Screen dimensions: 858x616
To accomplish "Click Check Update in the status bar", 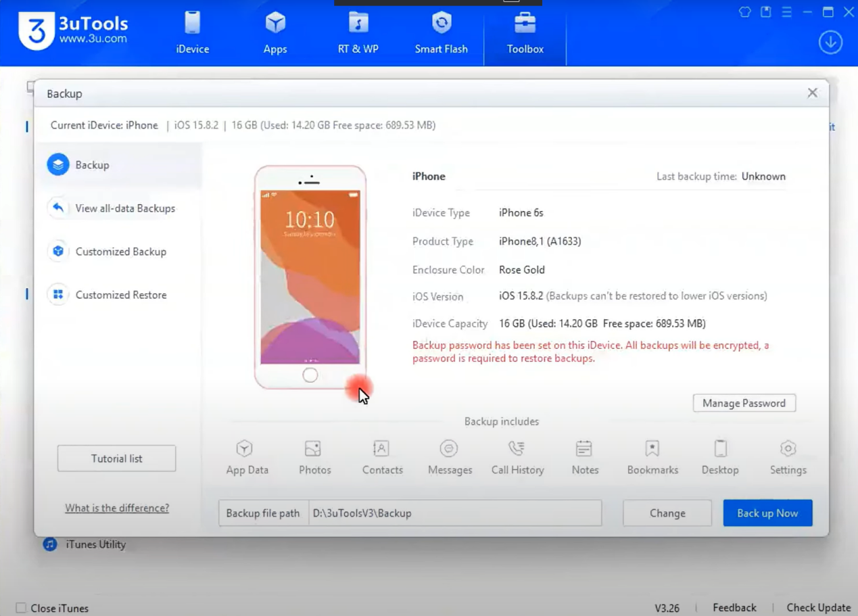I will [818, 608].
